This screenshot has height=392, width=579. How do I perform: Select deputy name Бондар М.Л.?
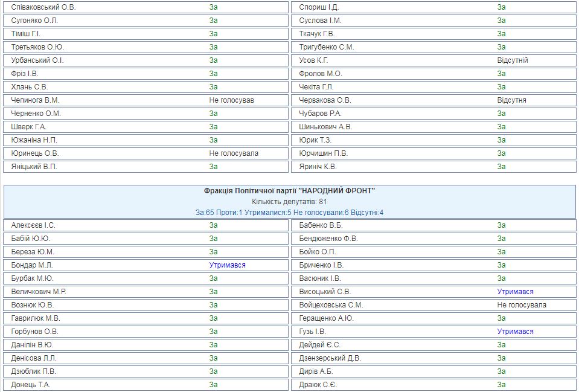tap(32, 265)
